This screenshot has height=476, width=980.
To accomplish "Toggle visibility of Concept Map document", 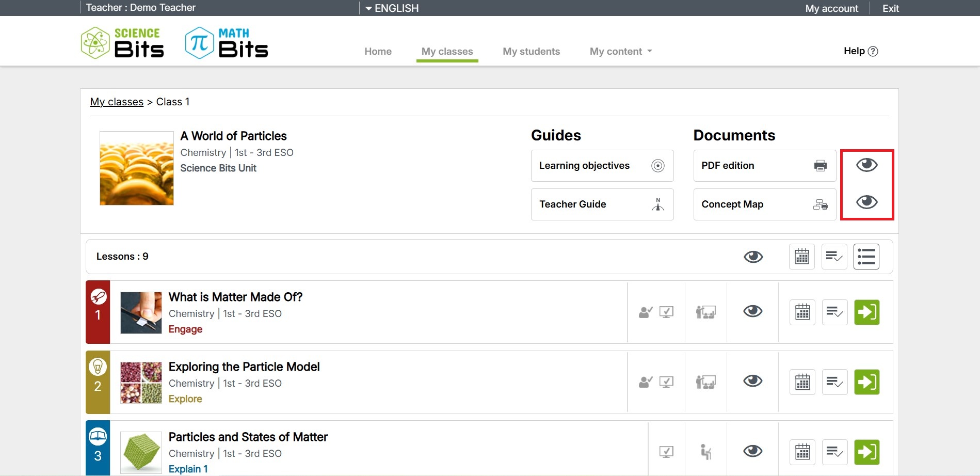I will [x=866, y=202].
